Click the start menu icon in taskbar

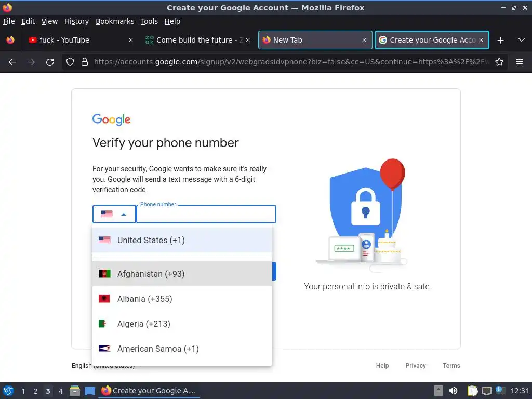(8, 391)
